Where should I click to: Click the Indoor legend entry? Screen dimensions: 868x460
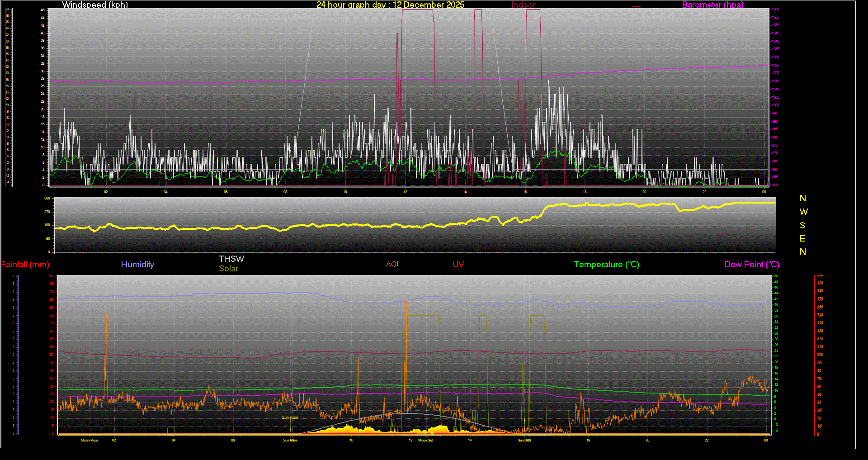click(523, 5)
